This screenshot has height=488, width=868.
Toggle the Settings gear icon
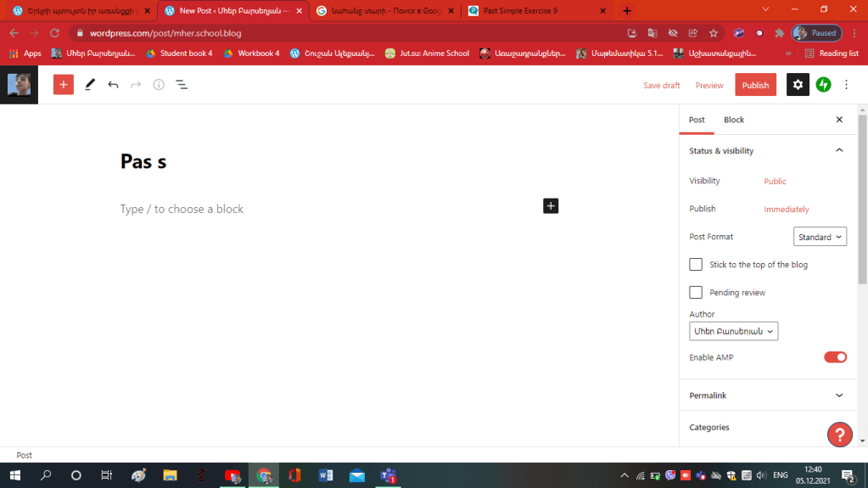[798, 85]
